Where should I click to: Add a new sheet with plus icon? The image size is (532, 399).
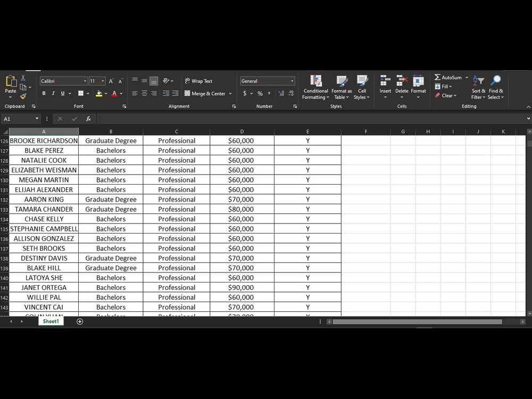pyautogui.click(x=80, y=322)
